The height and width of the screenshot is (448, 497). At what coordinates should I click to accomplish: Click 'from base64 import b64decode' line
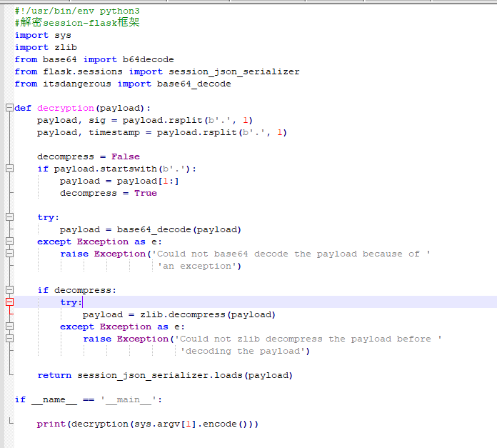pyautogui.click(x=94, y=59)
